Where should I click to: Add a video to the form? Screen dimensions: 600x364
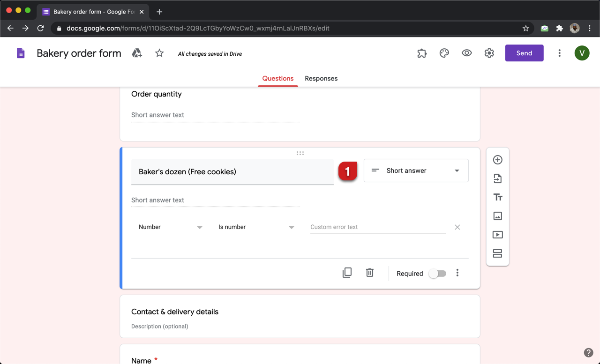pyautogui.click(x=497, y=234)
